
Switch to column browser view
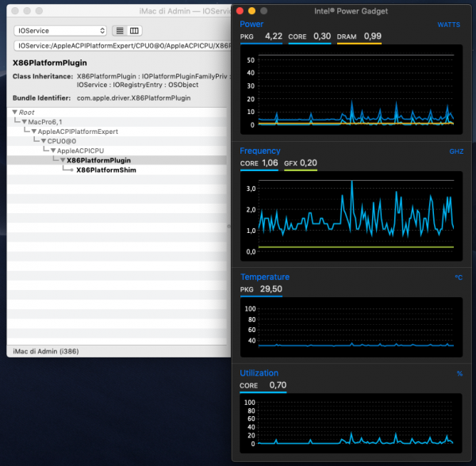[134, 30]
